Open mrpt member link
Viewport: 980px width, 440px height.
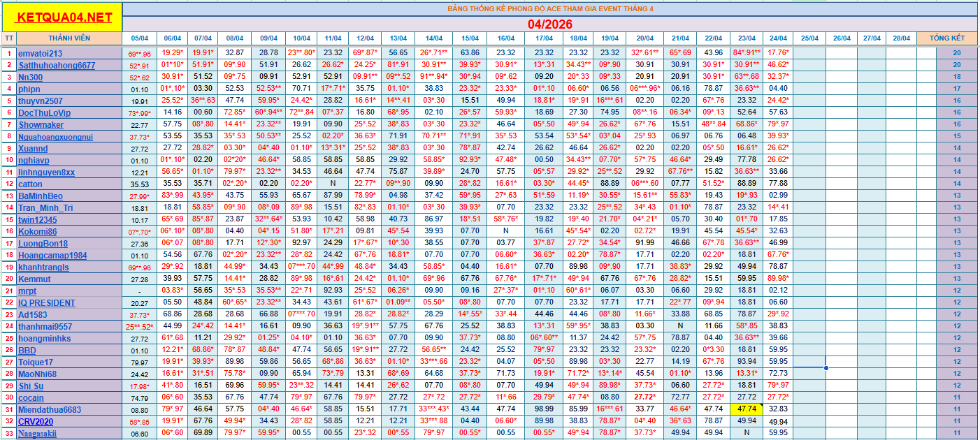coord(27,291)
